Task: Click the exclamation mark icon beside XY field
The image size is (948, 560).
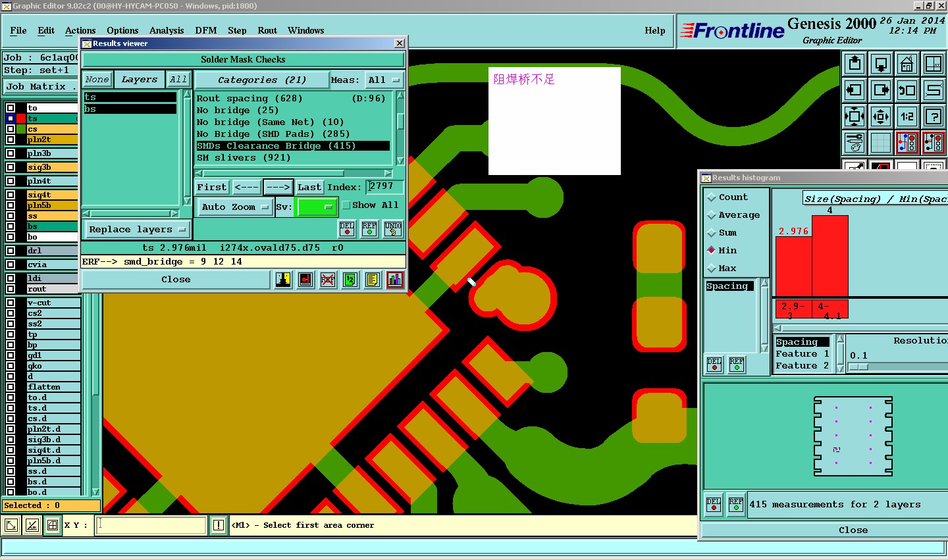Action: pyautogui.click(x=219, y=525)
